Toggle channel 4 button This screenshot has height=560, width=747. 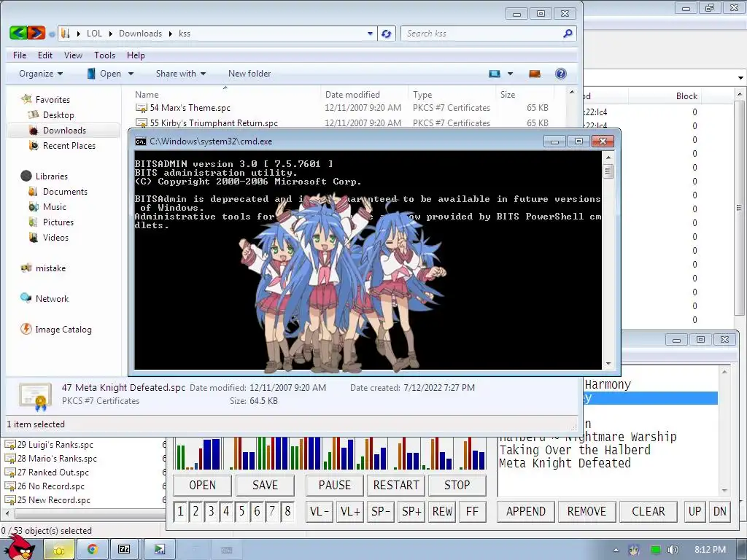pyautogui.click(x=226, y=511)
